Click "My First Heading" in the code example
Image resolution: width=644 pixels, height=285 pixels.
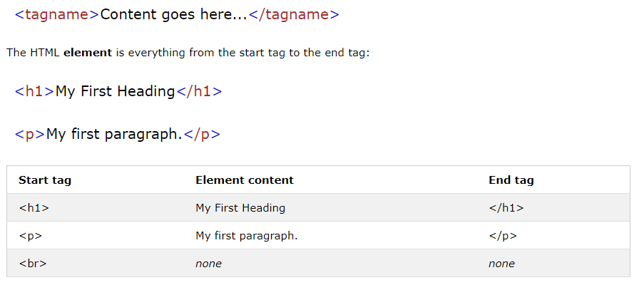115,91
